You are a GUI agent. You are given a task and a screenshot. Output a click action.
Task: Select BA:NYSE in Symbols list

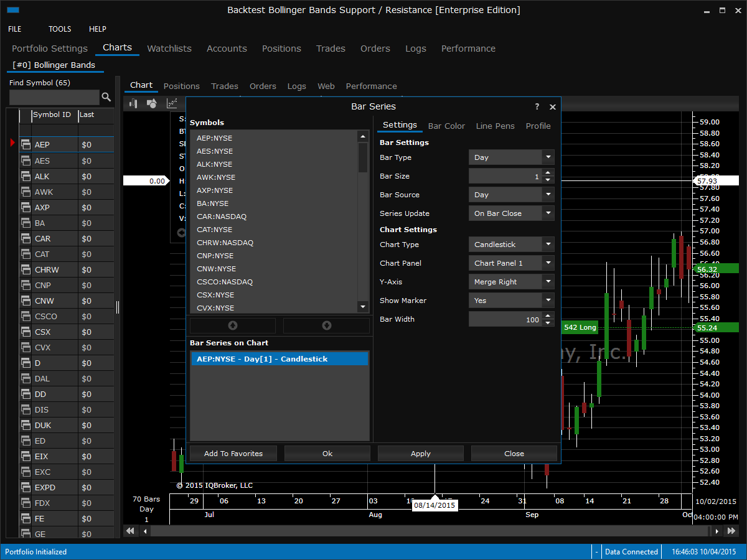(212, 203)
